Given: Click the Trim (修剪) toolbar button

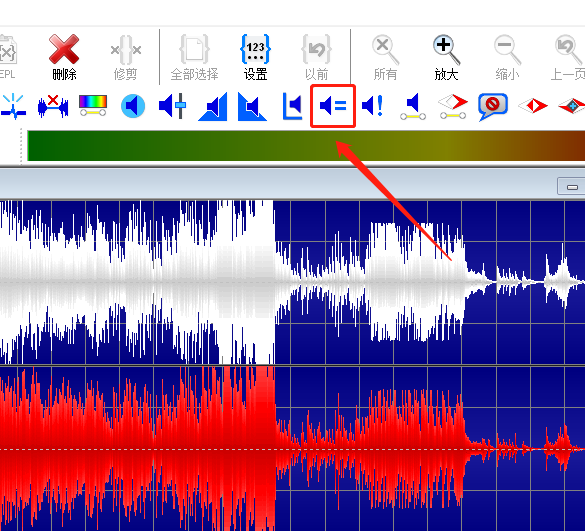Looking at the screenshot, I should (x=125, y=57).
